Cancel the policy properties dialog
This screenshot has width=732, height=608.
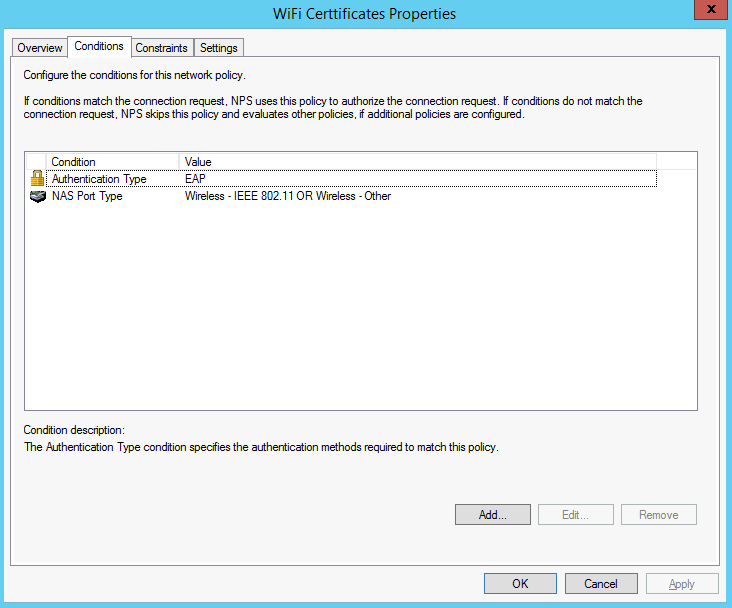click(x=601, y=584)
